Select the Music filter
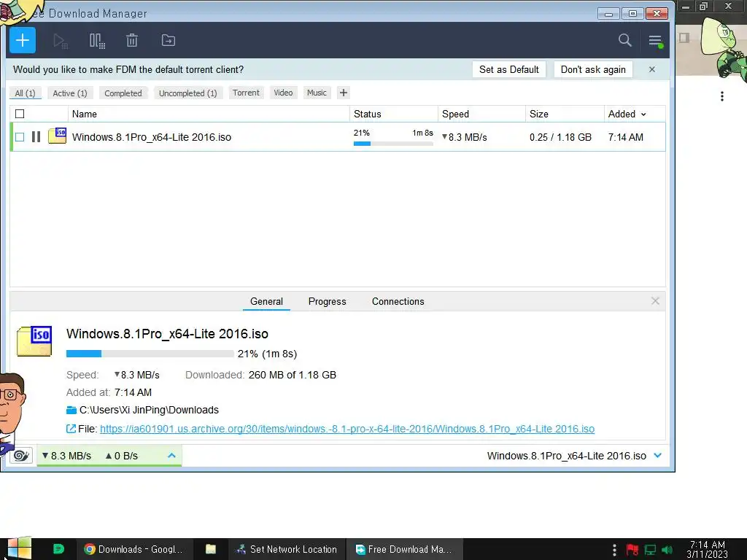 point(317,93)
